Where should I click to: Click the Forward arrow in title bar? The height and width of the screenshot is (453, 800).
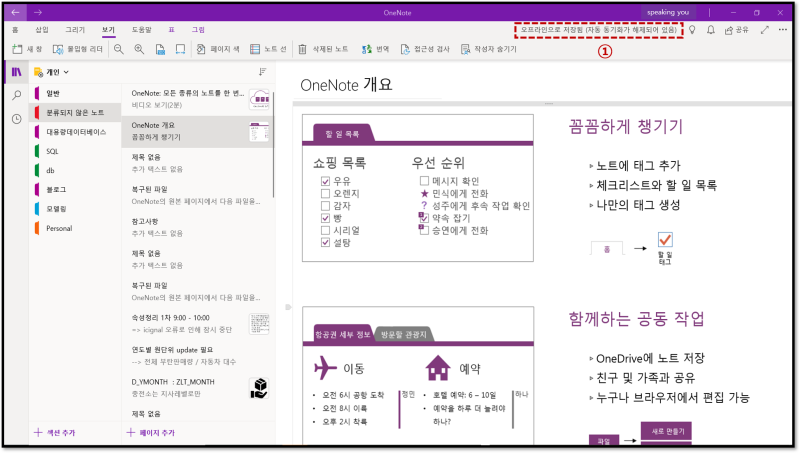[38, 12]
